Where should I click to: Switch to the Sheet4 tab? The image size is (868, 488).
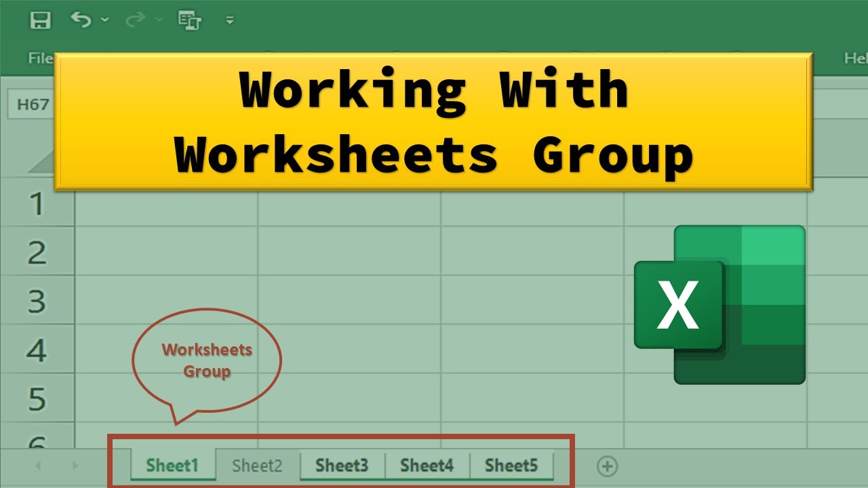[427, 466]
